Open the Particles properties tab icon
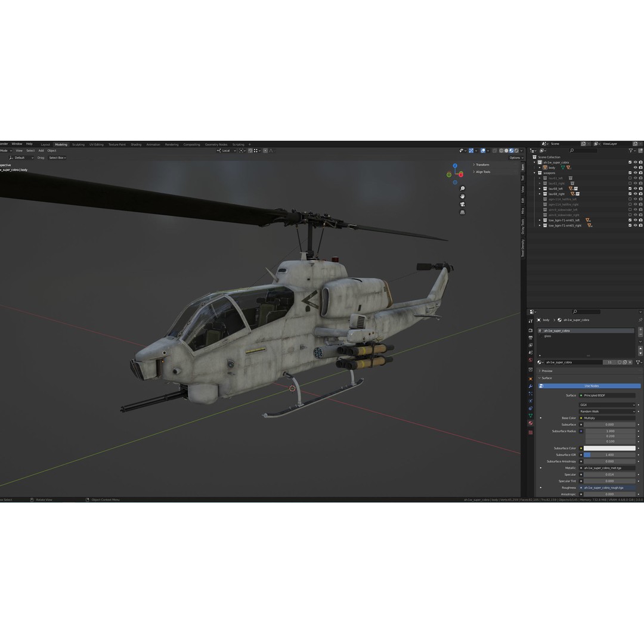This screenshot has width=644, height=644. (530, 394)
